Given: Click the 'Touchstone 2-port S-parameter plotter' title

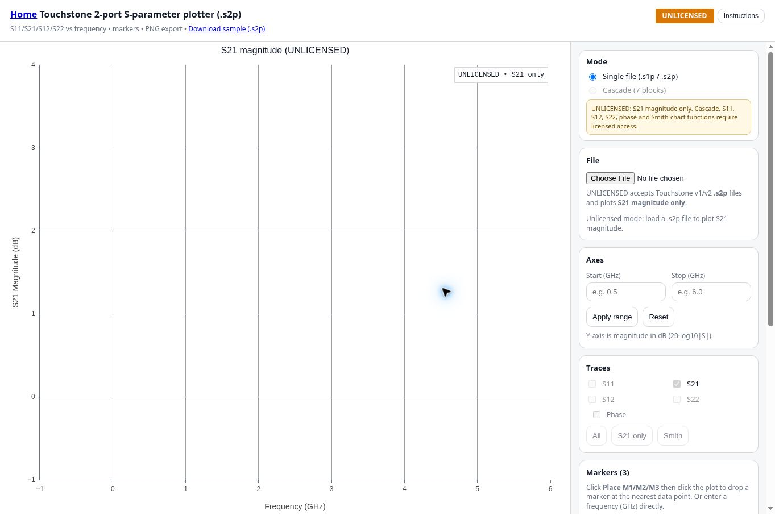Looking at the screenshot, I should click(140, 14).
